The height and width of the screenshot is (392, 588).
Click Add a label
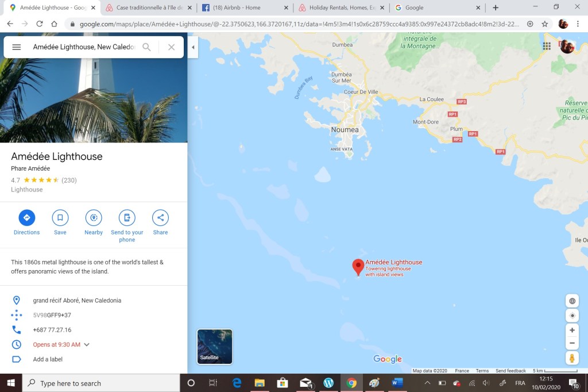[48, 359]
